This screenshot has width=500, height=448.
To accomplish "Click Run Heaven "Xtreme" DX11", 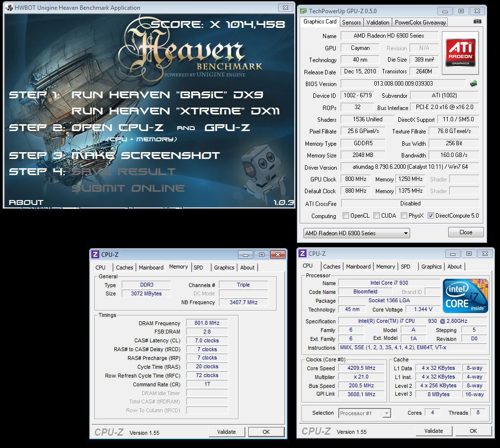I will click(x=175, y=111).
